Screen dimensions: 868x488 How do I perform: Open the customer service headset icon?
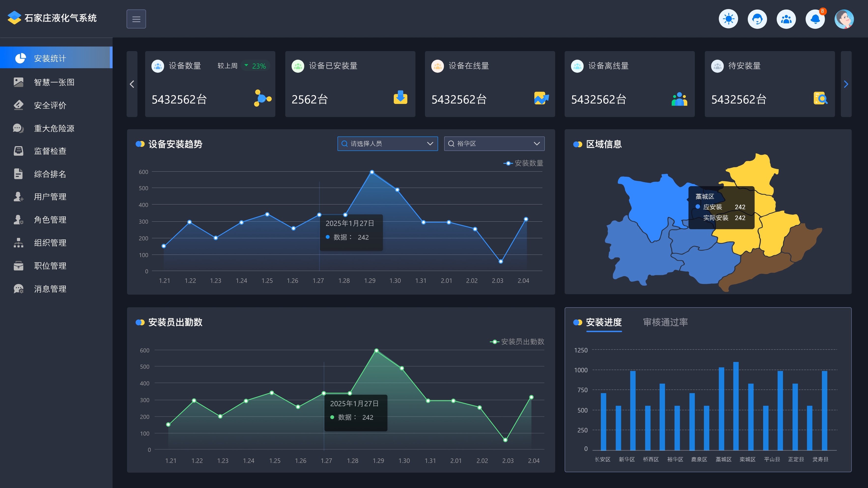757,19
